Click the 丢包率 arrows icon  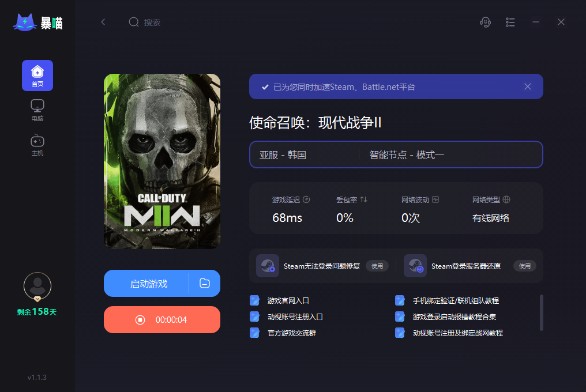[x=363, y=199]
